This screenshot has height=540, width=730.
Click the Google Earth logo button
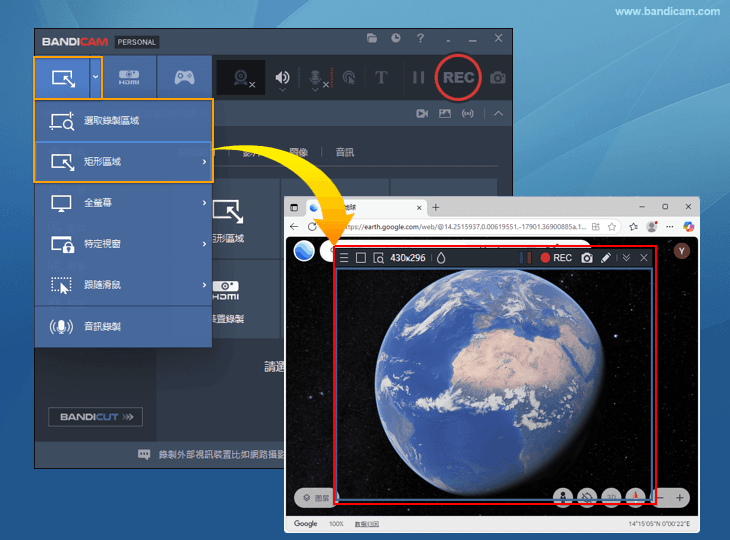[304, 251]
